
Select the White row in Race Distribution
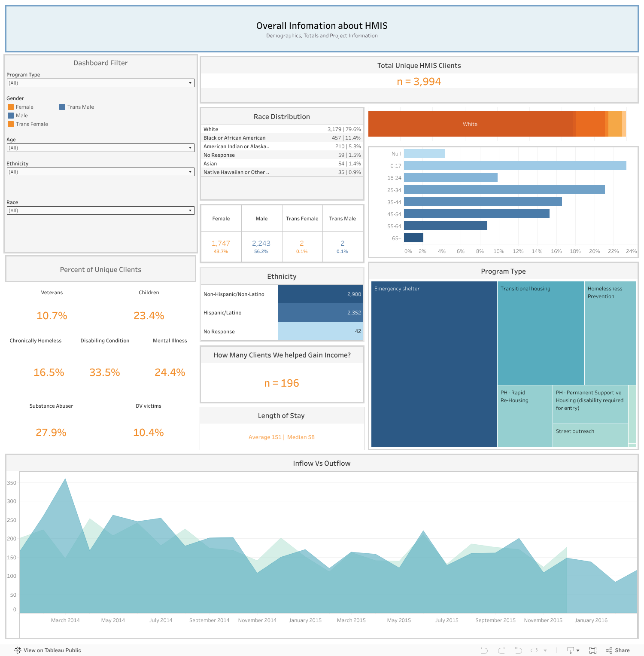pos(281,129)
